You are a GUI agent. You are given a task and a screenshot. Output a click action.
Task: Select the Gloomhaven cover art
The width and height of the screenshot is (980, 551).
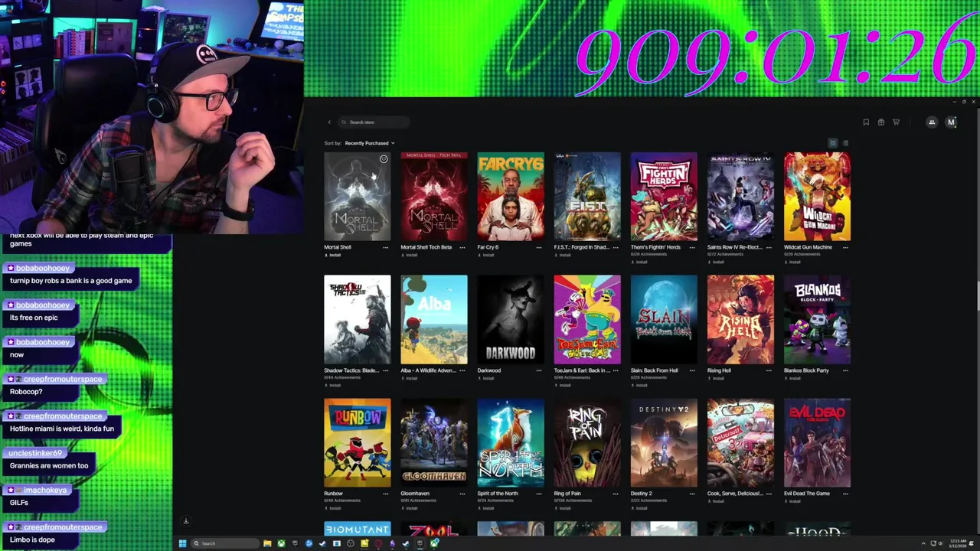coord(434,442)
